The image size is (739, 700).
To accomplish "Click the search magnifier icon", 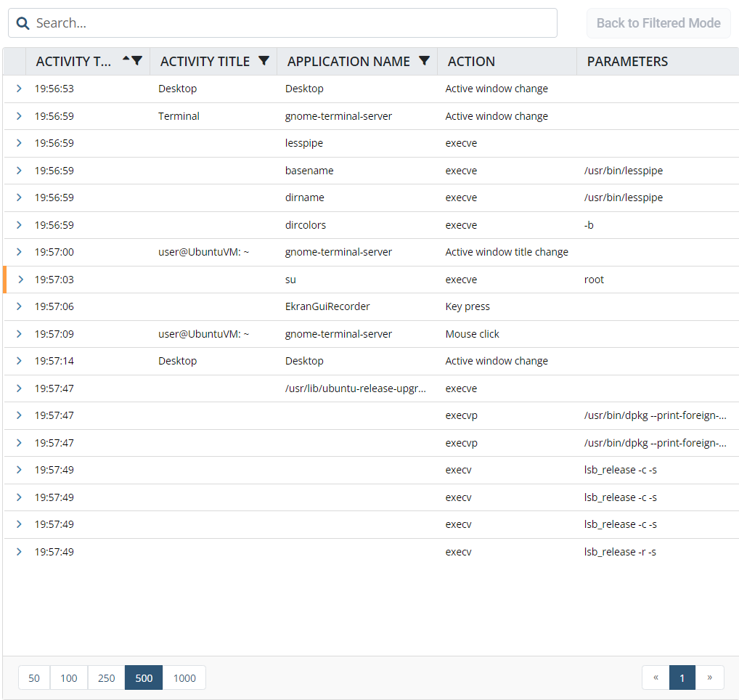I will [23, 23].
